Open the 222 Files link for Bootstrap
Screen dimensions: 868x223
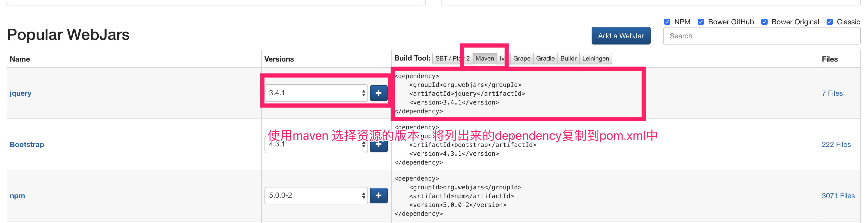(836, 145)
